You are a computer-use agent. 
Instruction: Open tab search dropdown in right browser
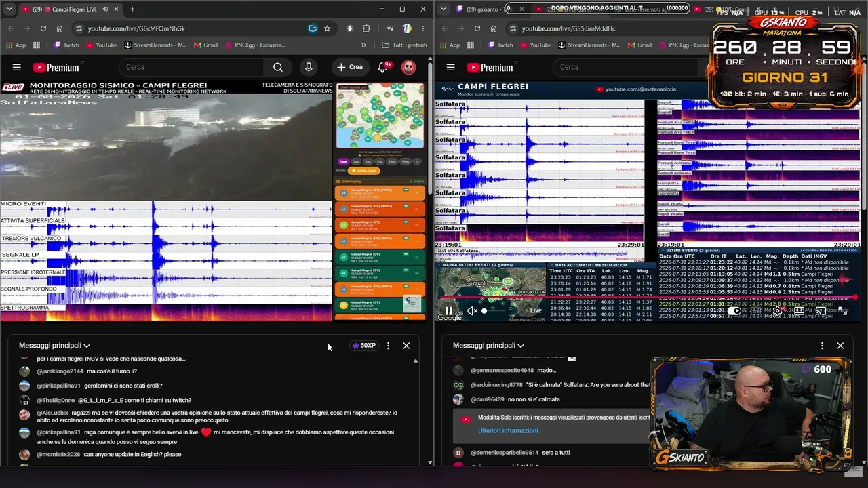coord(443,9)
